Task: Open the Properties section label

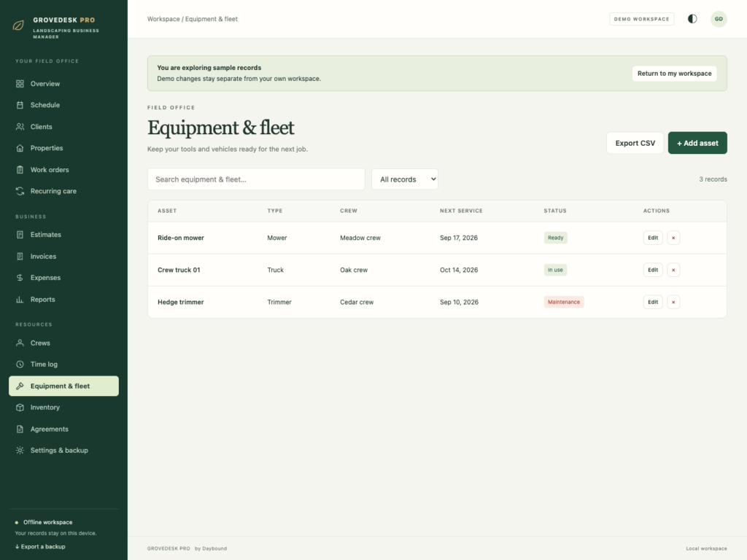Action: (47, 148)
